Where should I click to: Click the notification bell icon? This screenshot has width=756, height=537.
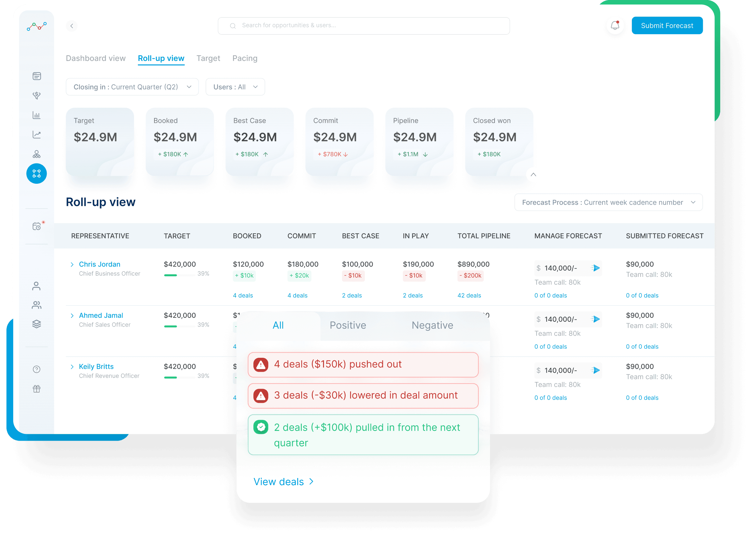[614, 25]
